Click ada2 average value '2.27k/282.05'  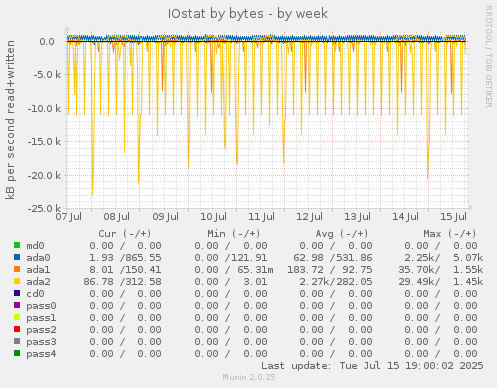(x=336, y=282)
